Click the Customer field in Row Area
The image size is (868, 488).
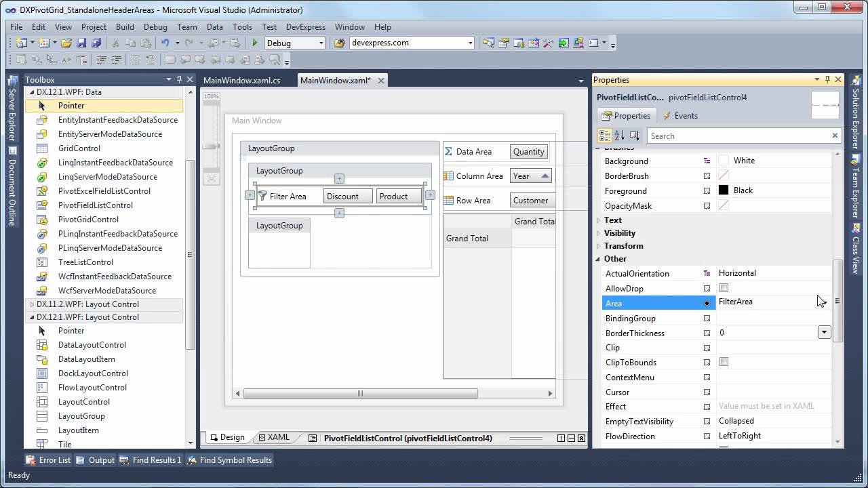coord(532,201)
